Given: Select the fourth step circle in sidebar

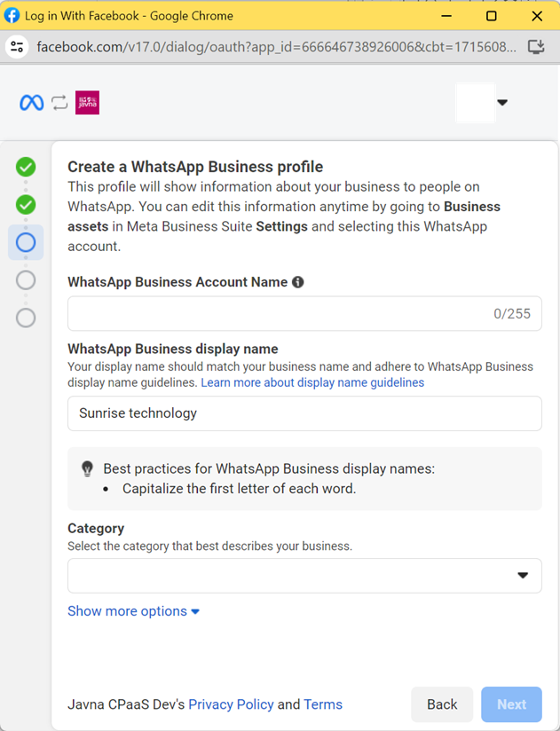Looking at the screenshot, I should click(25, 279).
